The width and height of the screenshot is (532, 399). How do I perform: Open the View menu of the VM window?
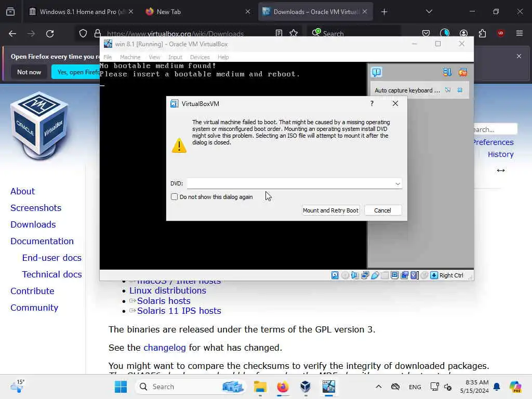coord(154,57)
